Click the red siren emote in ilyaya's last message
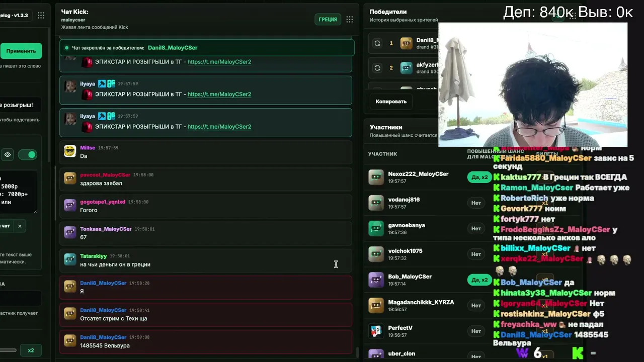 87,127
